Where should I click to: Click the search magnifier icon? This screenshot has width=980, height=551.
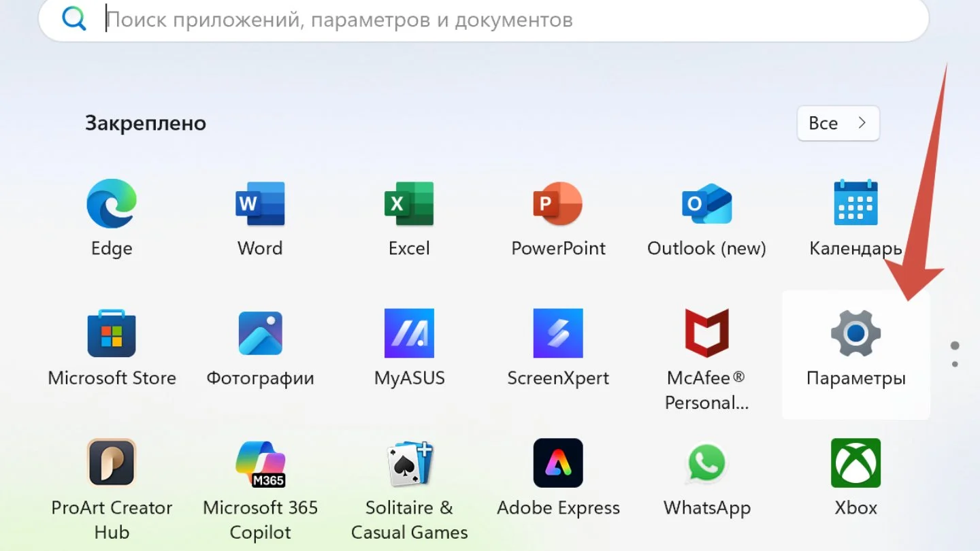73,18
